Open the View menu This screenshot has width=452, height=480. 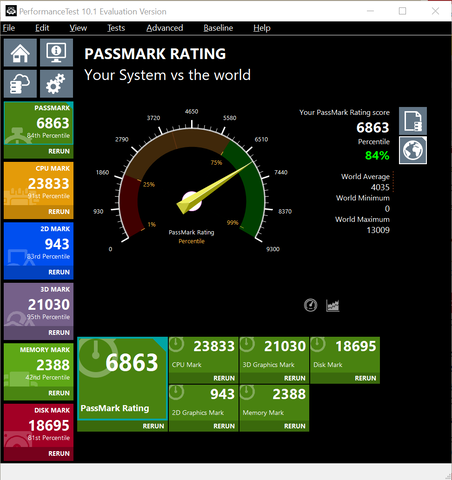point(78,28)
